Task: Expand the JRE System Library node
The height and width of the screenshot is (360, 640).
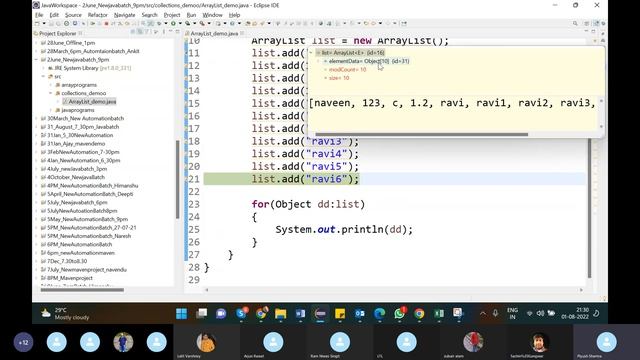Action: (x=44, y=68)
